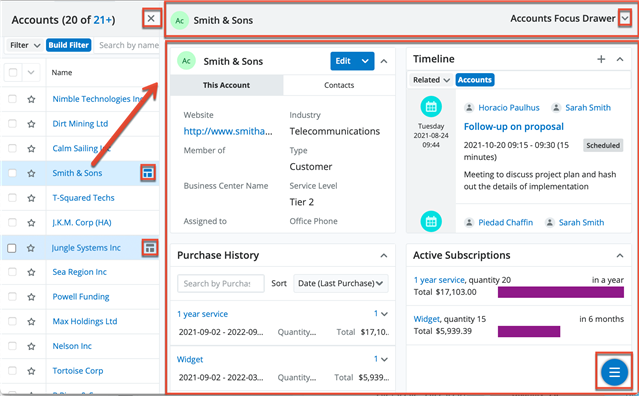Open Widget link in Active Subscriptions
Screen dimensions: 639x396
[x=427, y=319]
